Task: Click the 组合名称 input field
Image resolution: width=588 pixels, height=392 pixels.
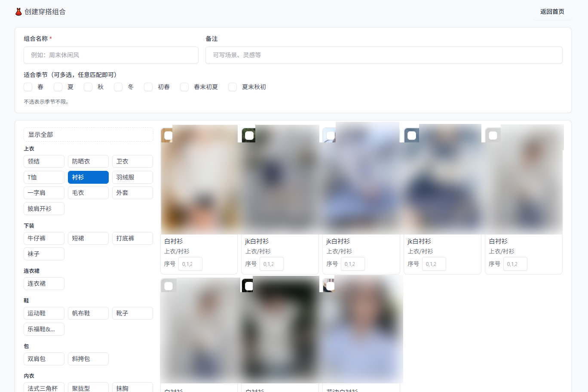Action: point(110,55)
